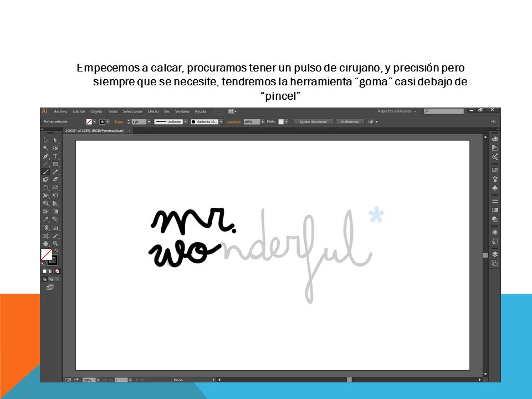
Task: Select the Gradient tool
Action: coord(55,211)
